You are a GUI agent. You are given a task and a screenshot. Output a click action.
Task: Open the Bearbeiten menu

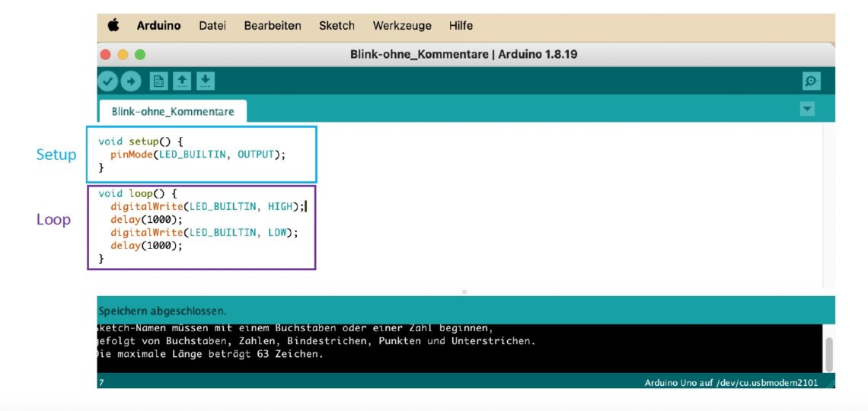click(272, 26)
